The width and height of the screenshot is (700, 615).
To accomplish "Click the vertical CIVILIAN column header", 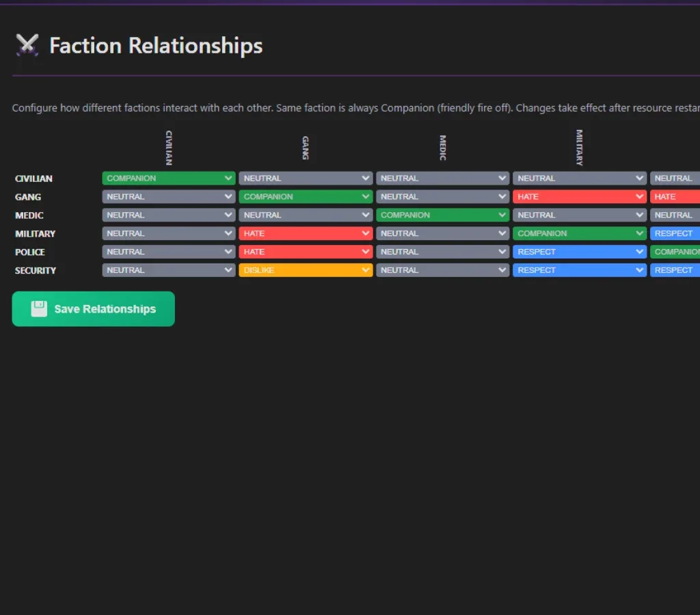I will (x=169, y=148).
